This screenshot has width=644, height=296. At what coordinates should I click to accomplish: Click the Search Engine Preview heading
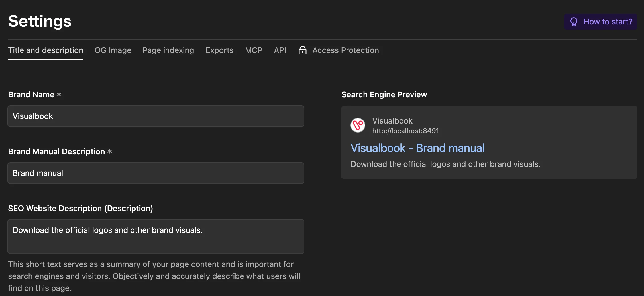coord(384,94)
